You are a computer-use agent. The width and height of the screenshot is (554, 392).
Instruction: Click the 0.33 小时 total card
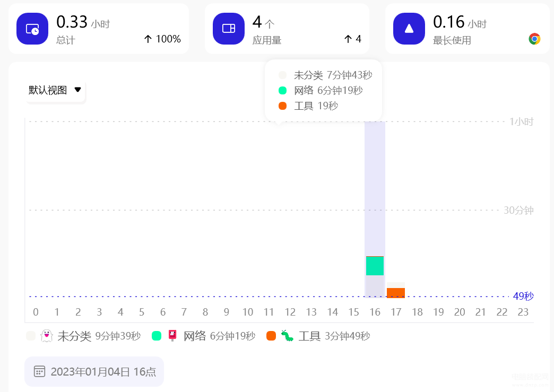[x=99, y=29]
